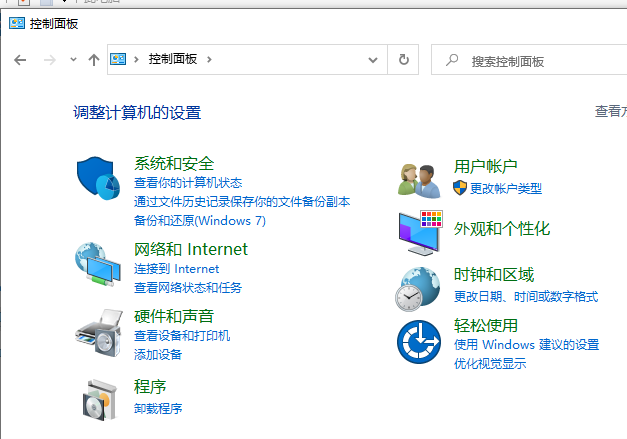The image size is (627, 439).
Task: Open 连接到 Internet link
Action: 176,269
